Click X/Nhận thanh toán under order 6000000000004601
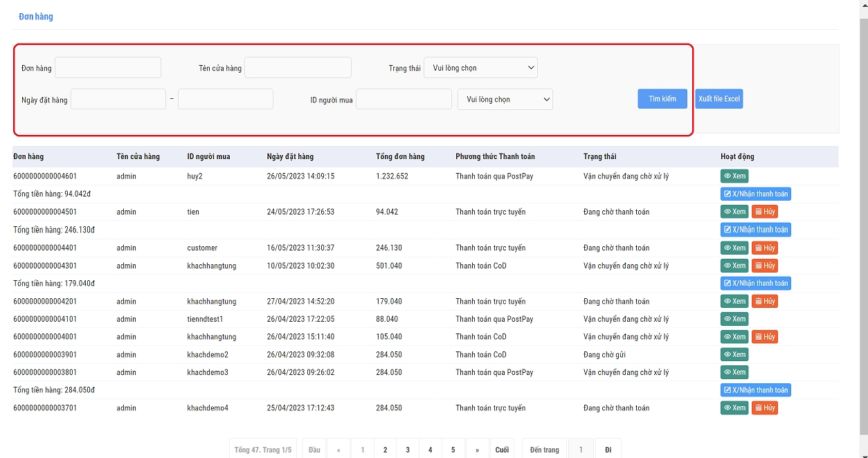The width and height of the screenshot is (868, 458). pyautogui.click(x=755, y=194)
